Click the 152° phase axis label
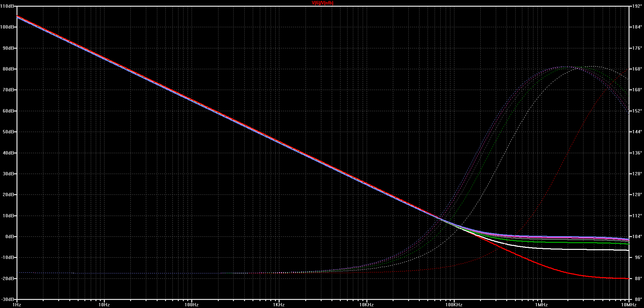 click(x=637, y=111)
